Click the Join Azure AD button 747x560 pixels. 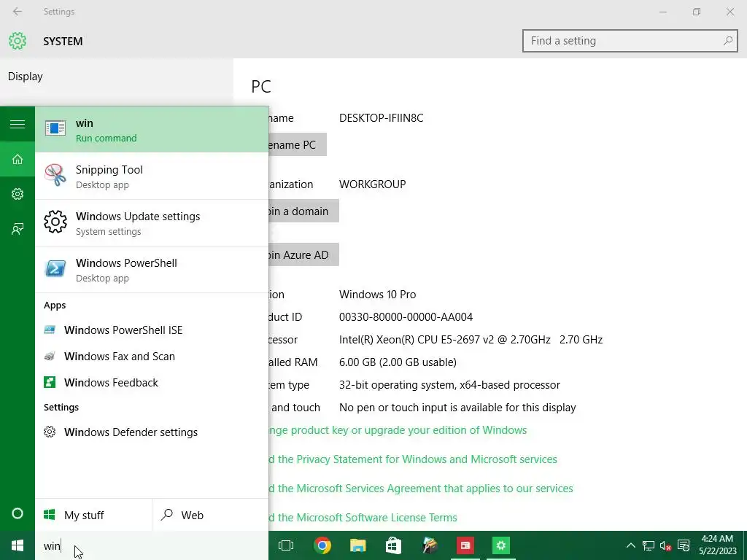[x=304, y=254]
